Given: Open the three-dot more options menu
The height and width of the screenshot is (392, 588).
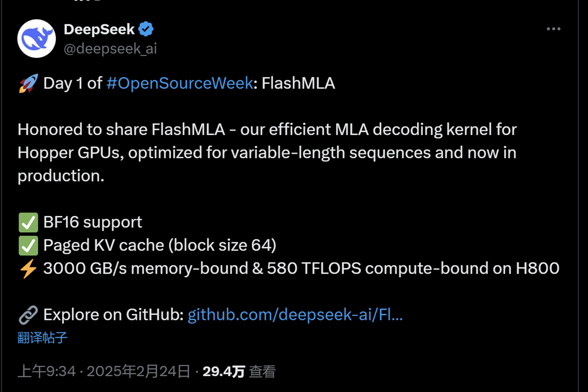Looking at the screenshot, I should (x=553, y=29).
